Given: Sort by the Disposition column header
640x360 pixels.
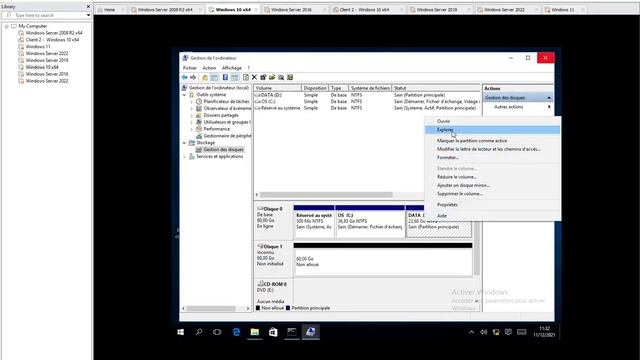Looking at the screenshot, I should coord(315,88).
